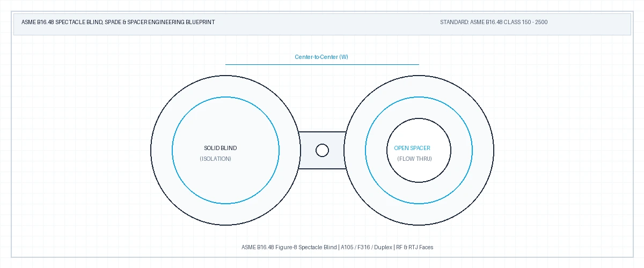Select the 'SOLID BLIND' label
Image resolution: width=644 pixels, height=268 pixels.
point(220,148)
